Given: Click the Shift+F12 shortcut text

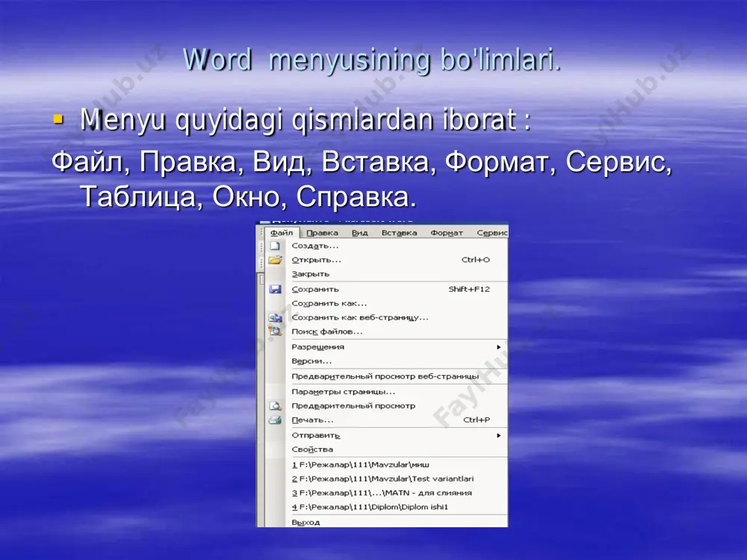Looking at the screenshot, I should [469, 289].
